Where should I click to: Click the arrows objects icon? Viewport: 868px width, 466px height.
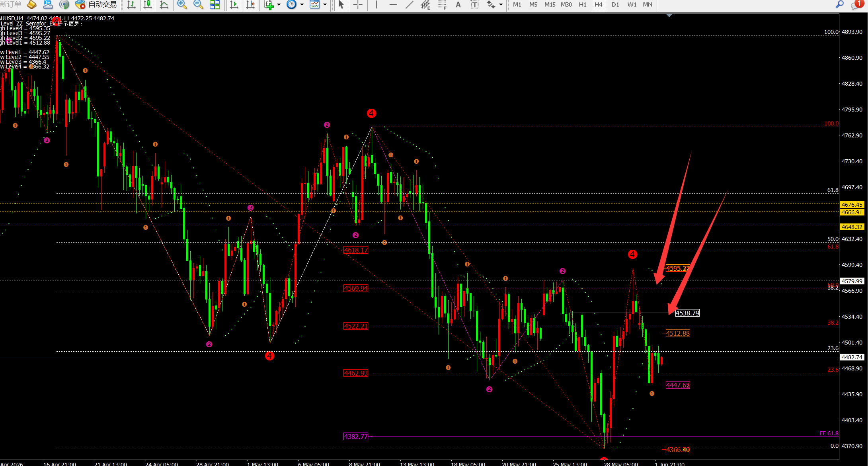491,5
